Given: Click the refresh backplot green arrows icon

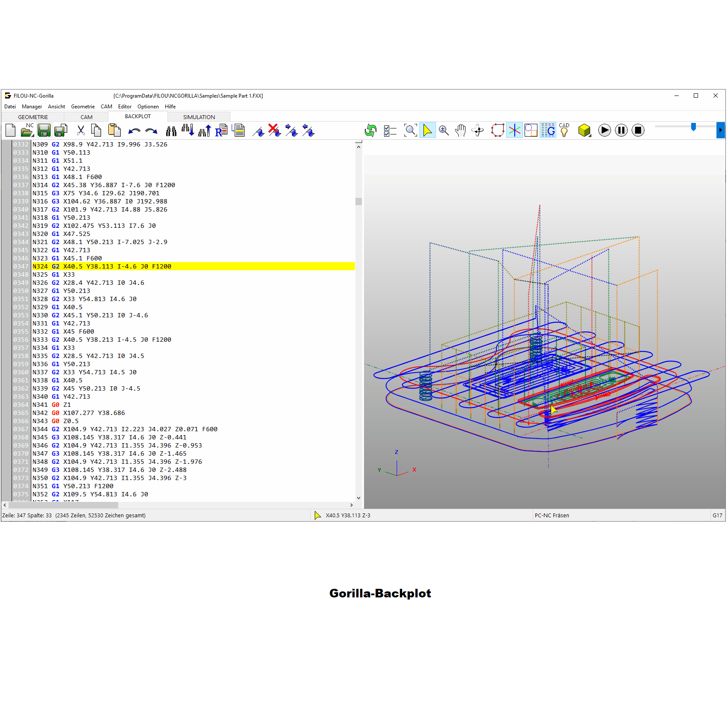Looking at the screenshot, I should (370, 131).
